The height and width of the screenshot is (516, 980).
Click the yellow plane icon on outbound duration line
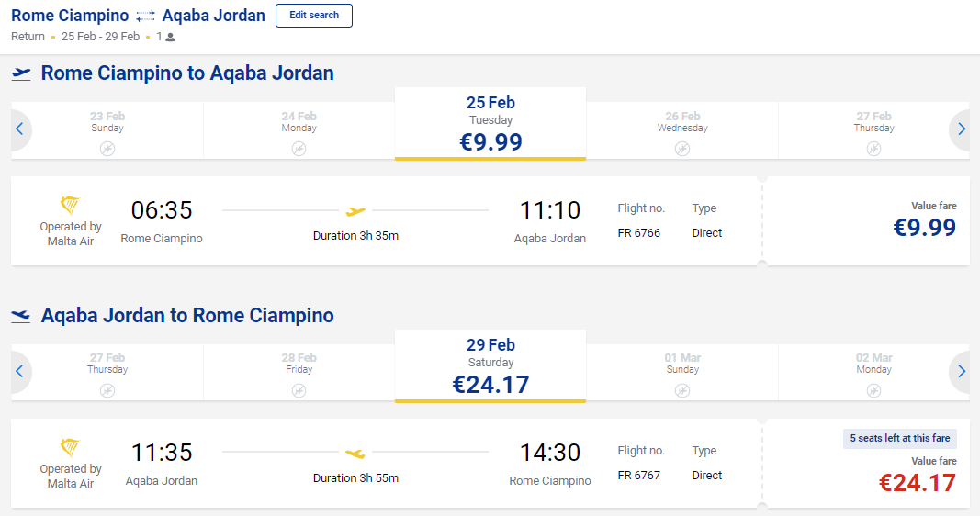point(355,211)
